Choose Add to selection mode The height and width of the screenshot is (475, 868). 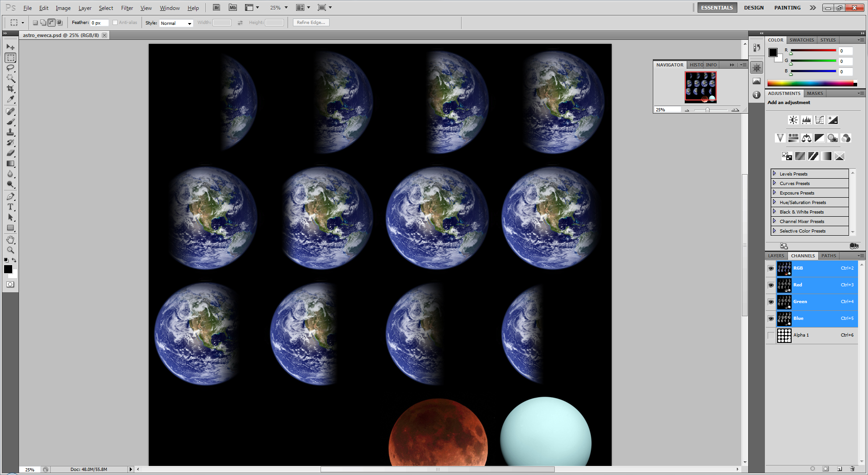[43, 23]
